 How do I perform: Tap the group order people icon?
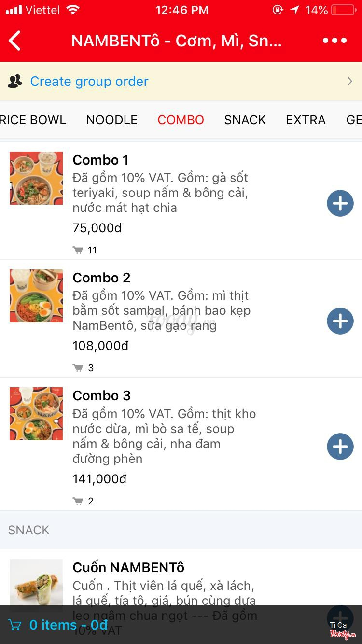pos(15,81)
